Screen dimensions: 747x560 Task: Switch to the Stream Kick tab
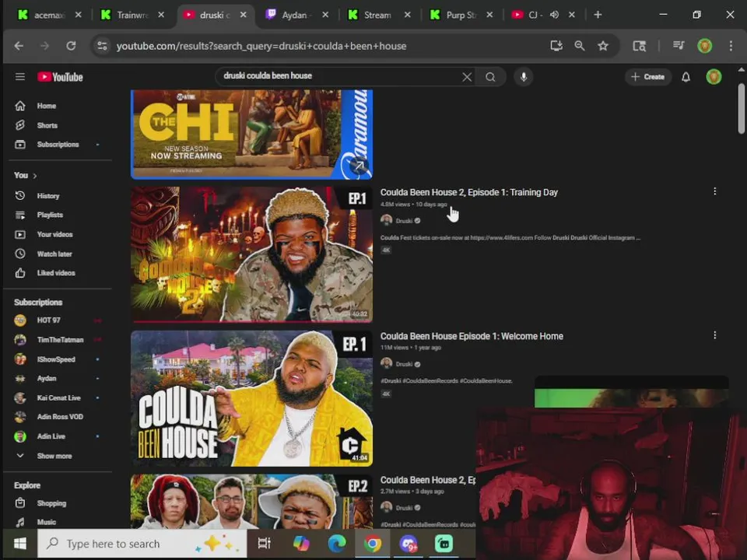click(x=378, y=15)
